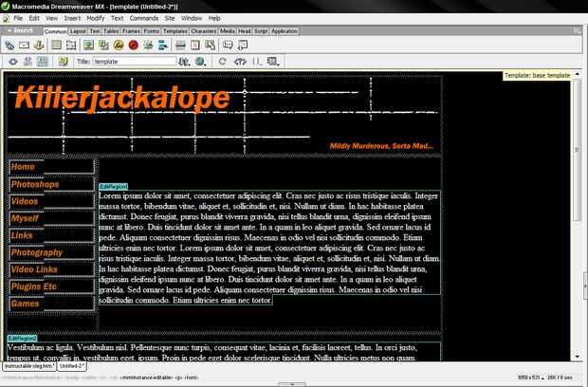Click the Insert Date icon
This screenshot has width=588, height=387.
click(195, 46)
